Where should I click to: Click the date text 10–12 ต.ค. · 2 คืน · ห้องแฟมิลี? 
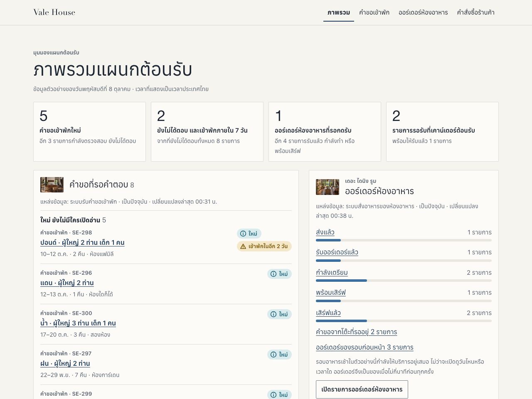point(77,254)
